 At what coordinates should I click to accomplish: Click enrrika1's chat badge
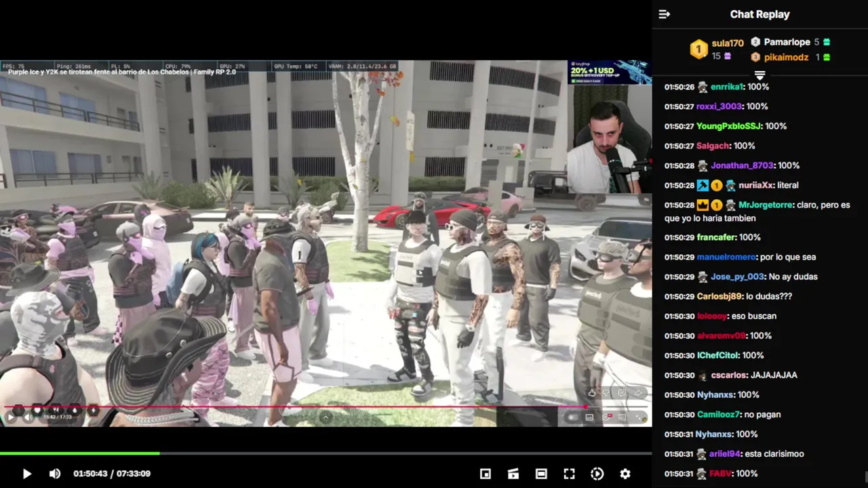(703, 87)
